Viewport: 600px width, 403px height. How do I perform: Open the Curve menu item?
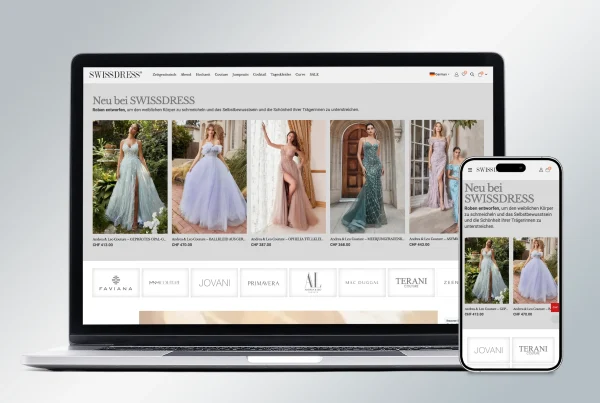pyautogui.click(x=300, y=75)
